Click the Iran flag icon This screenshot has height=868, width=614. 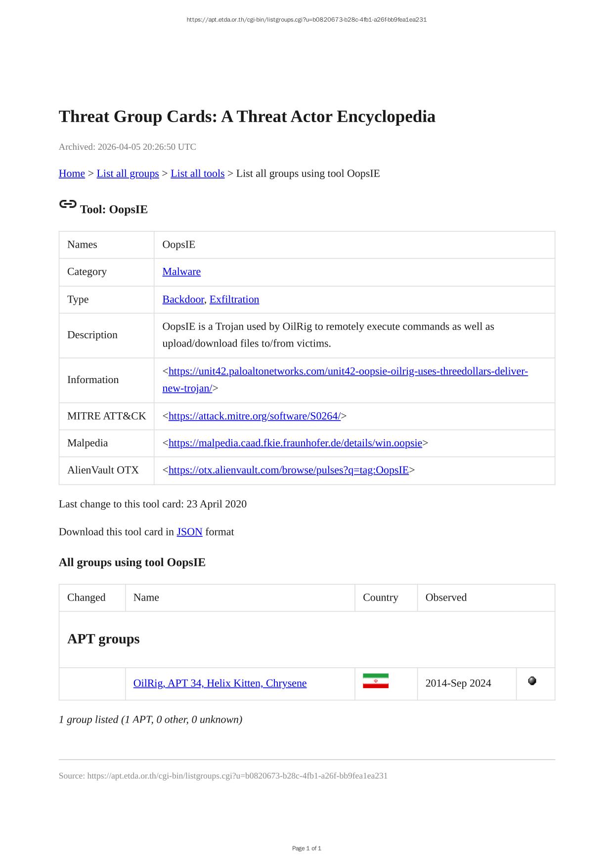pyautogui.click(x=375, y=681)
